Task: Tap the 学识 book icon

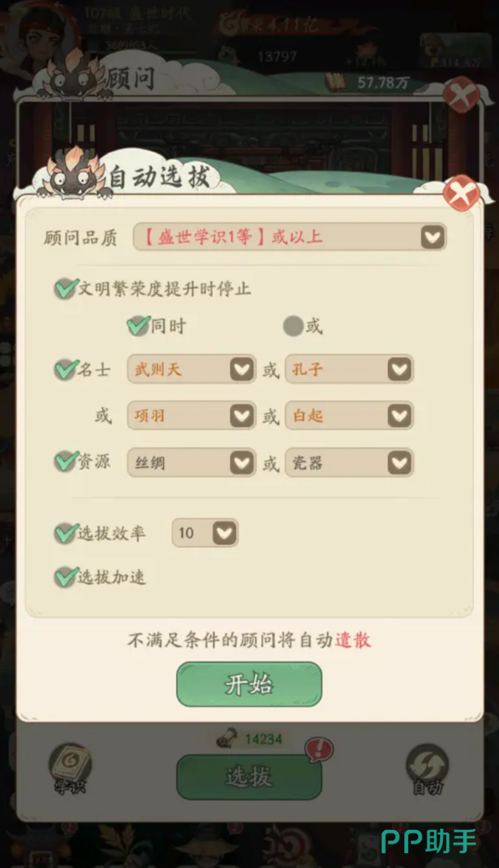Action: coord(69,766)
